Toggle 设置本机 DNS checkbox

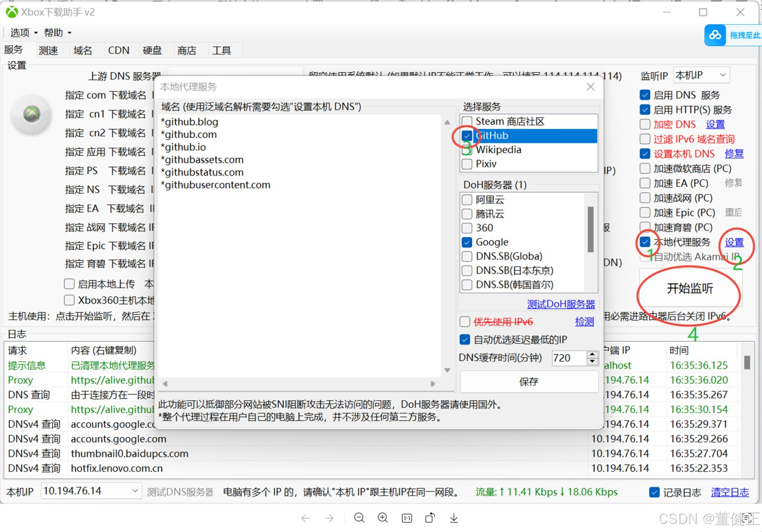tap(645, 154)
